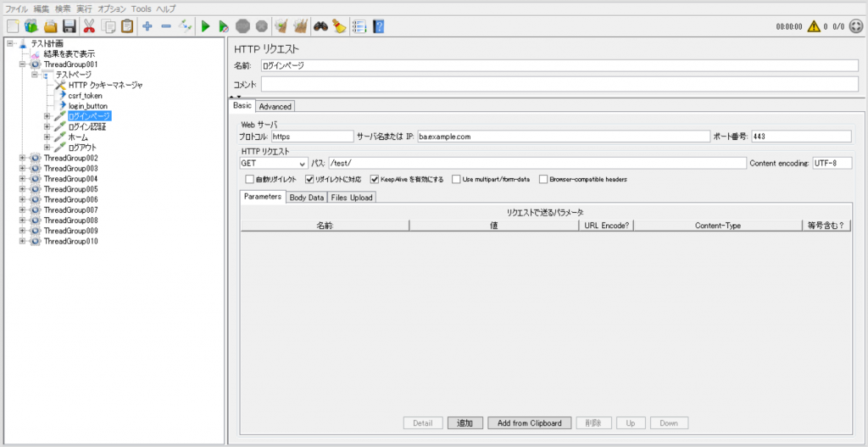Toggle the KeepAlive を有効にする checkbox
868x447 pixels.
(x=375, y=180)
